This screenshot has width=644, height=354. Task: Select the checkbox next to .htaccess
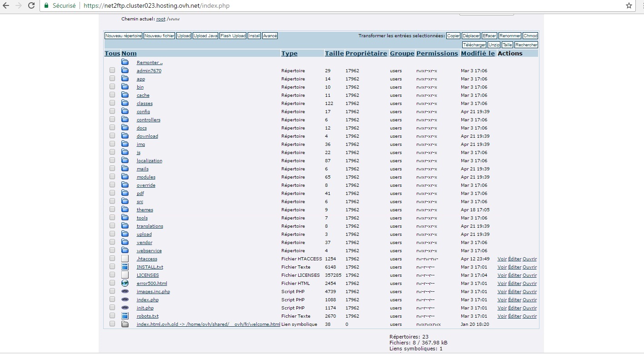[x=112, y=259]
